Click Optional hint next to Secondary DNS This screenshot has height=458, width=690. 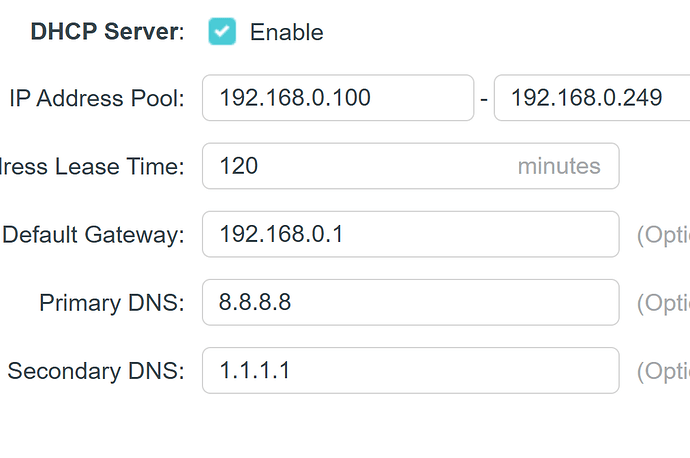[x=663, y=371]
